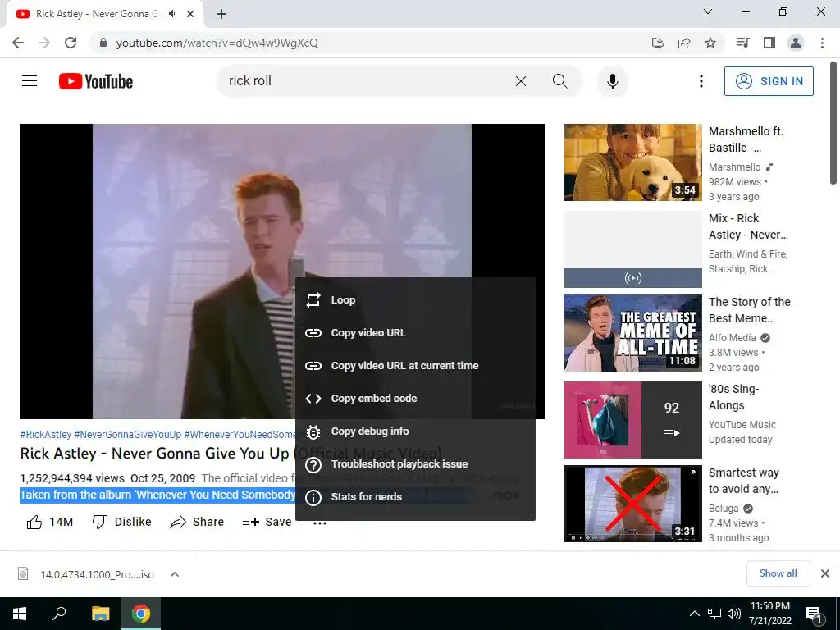Start voice search with the microphone
The height and width of the screenshot is (630, 840).
pos(612,81)
